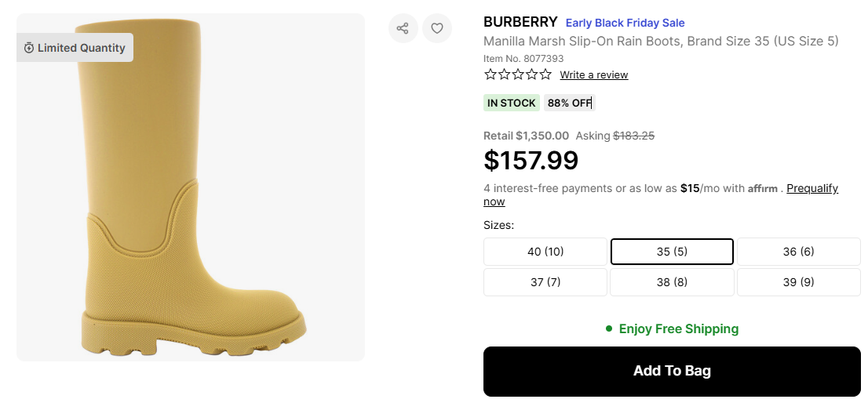Pick size 39 (9)
Screen dimensions: 868x410
[x=798, y=282]
